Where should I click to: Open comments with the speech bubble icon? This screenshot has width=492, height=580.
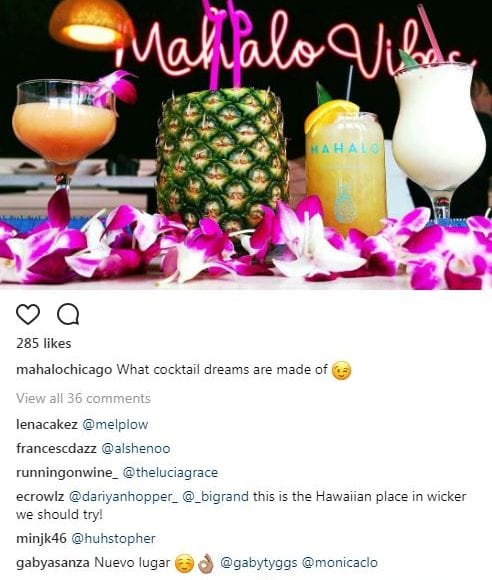68,314
